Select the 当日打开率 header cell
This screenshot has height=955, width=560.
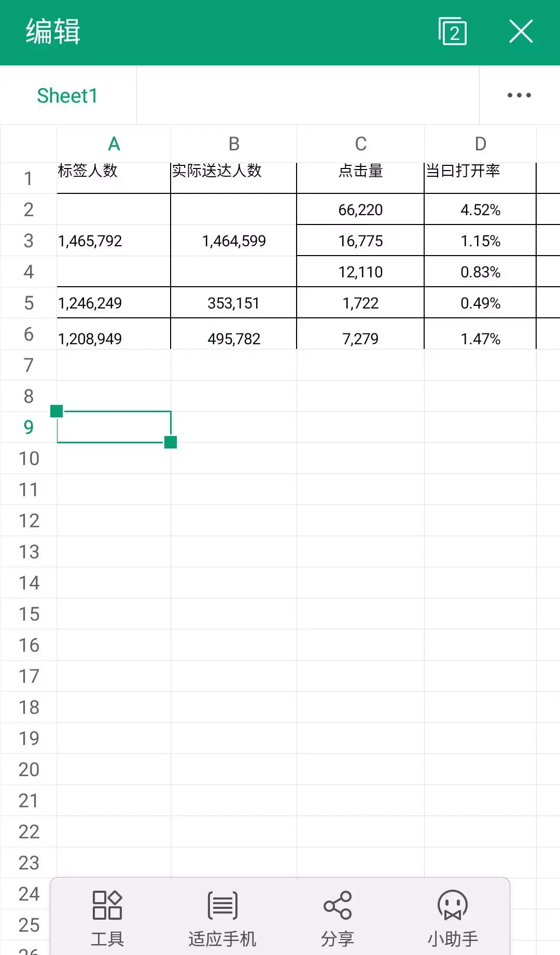click(480, 178)
